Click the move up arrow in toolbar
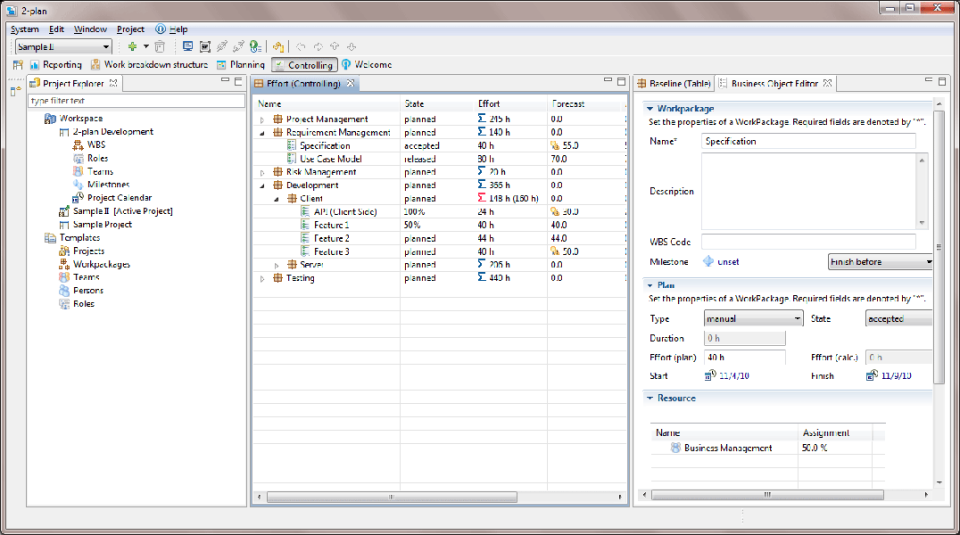 click(x=335, y=47)
